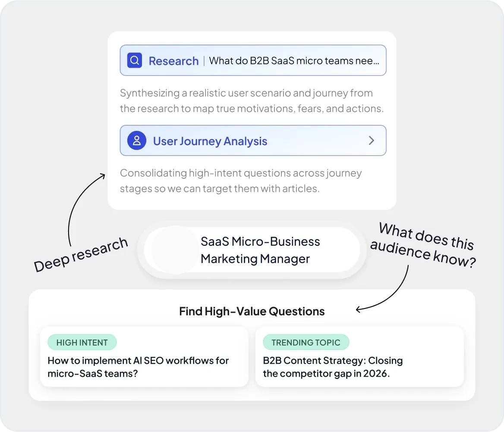Viewport: 504px width, 432px height.
Task: Open the User Journey Analysis row
Action: point(253,140)
